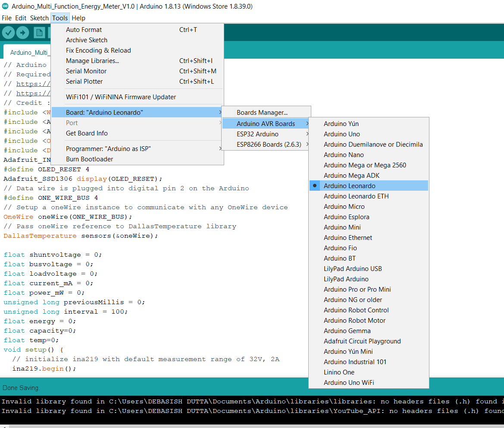The image size is (504, 428).
Task: Open Boards Manager...
Action: click(x=262, y=113)
